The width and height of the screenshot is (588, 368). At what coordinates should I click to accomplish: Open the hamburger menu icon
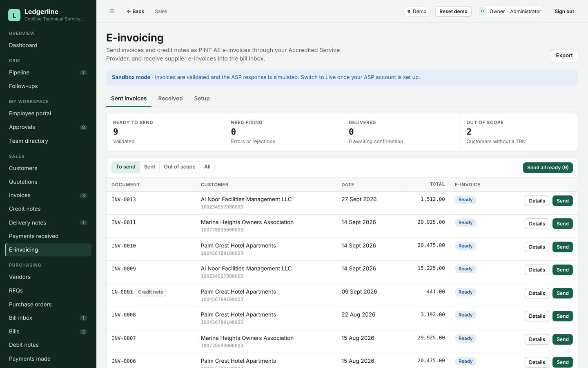pos(112,11)
